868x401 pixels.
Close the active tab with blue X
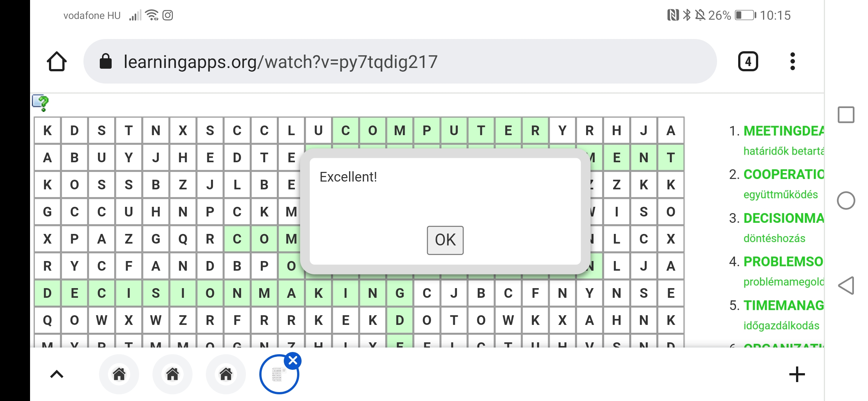[x=293, y=361]
